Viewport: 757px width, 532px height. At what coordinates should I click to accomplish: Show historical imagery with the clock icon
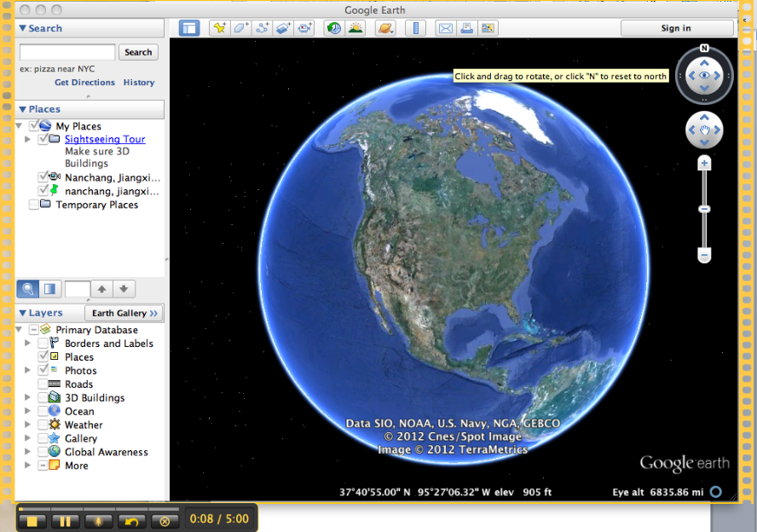pyautogui.click(x=333, y=28)
